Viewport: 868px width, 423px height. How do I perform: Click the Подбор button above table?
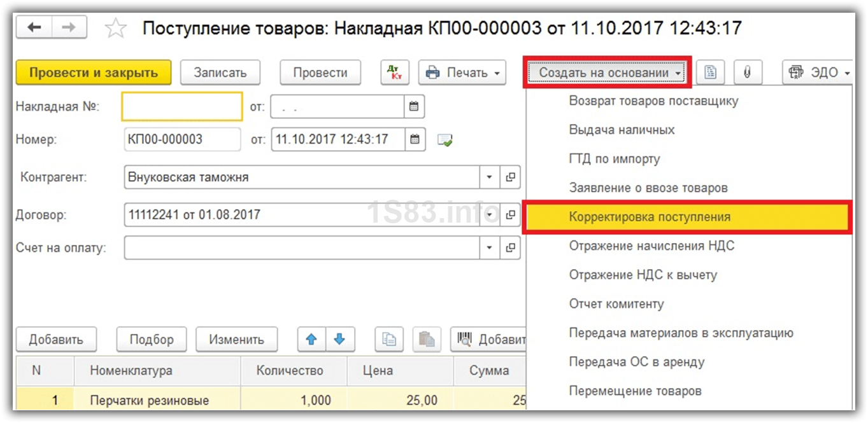(152, 340)
